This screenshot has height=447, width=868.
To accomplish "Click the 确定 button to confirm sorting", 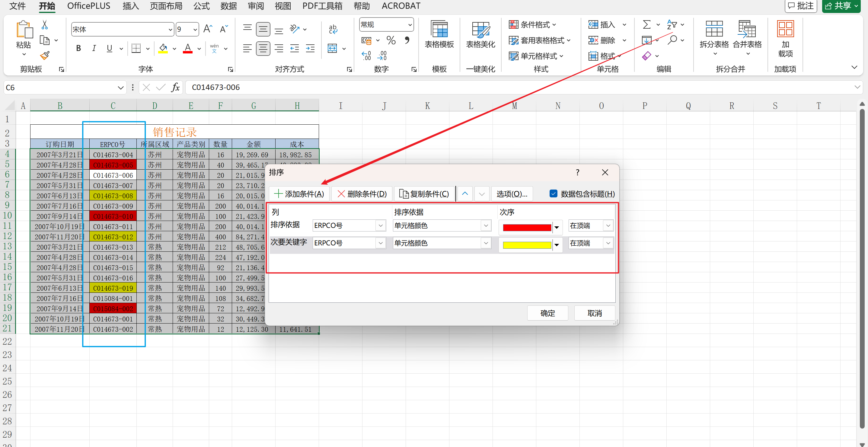I will coord(547,313).
